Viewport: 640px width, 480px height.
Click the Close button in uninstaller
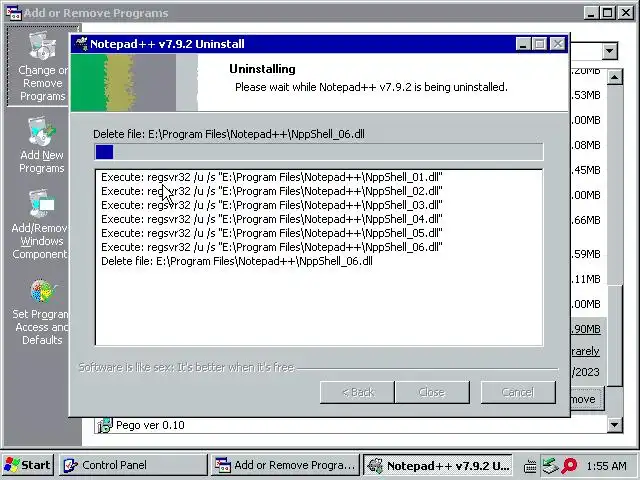432,392
